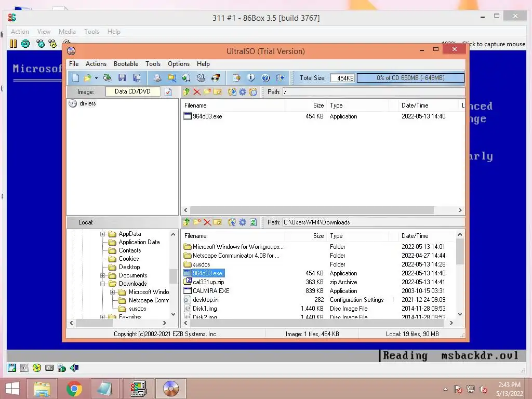Click the red Delete X in local pane toolbar
This screenshot has width=532, height=399.
(x=207, y=222)
